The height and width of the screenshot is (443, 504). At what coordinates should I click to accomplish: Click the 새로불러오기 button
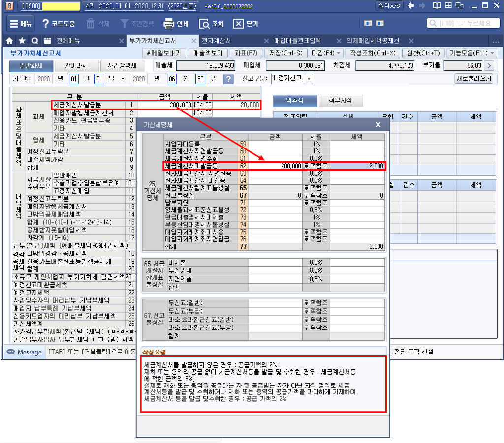[x=474, y=79]
